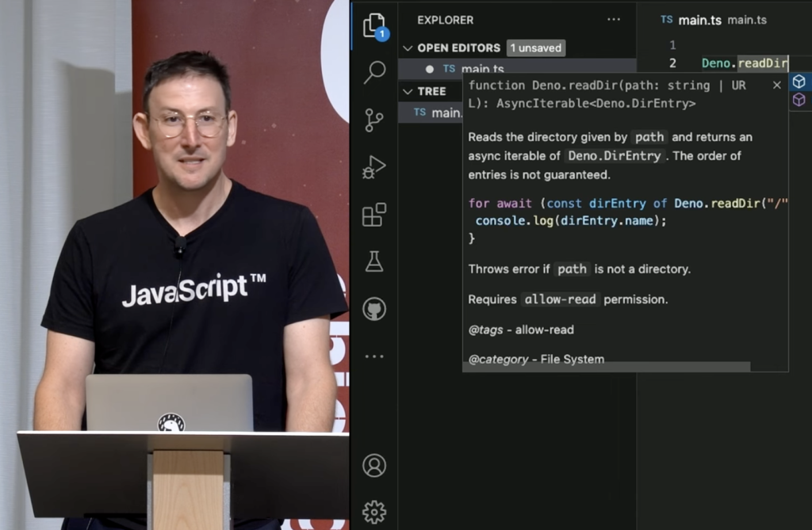Open the Manage settings gear
The height and width of the screenshot is (530, 812).
click(x=374, y=511)
